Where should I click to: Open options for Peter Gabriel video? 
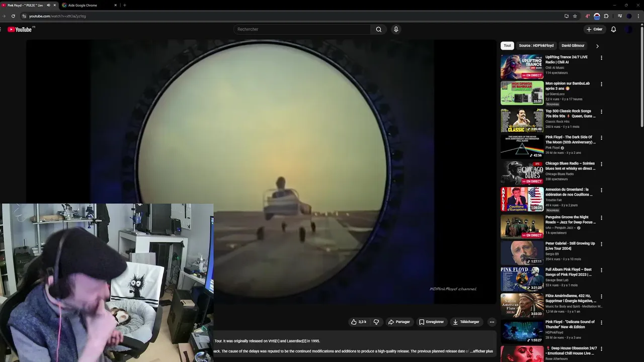[601, 244]
